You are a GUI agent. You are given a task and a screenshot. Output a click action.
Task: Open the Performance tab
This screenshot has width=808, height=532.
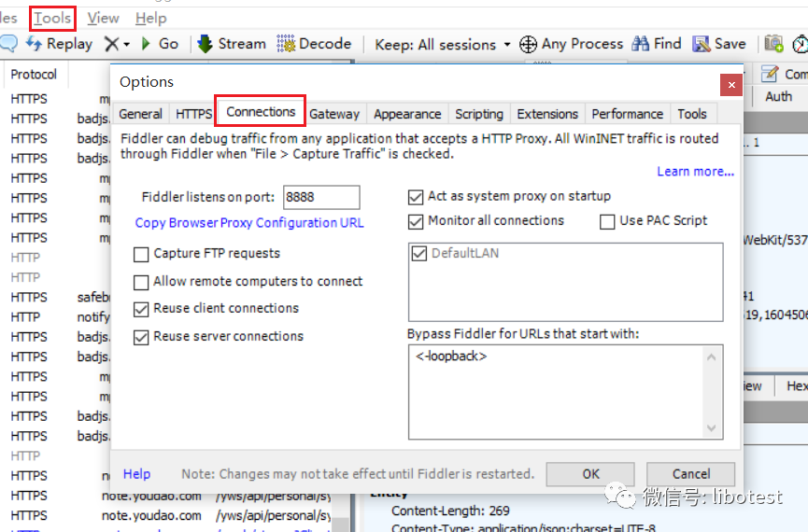pyautogui.click(x=627, y=114)
